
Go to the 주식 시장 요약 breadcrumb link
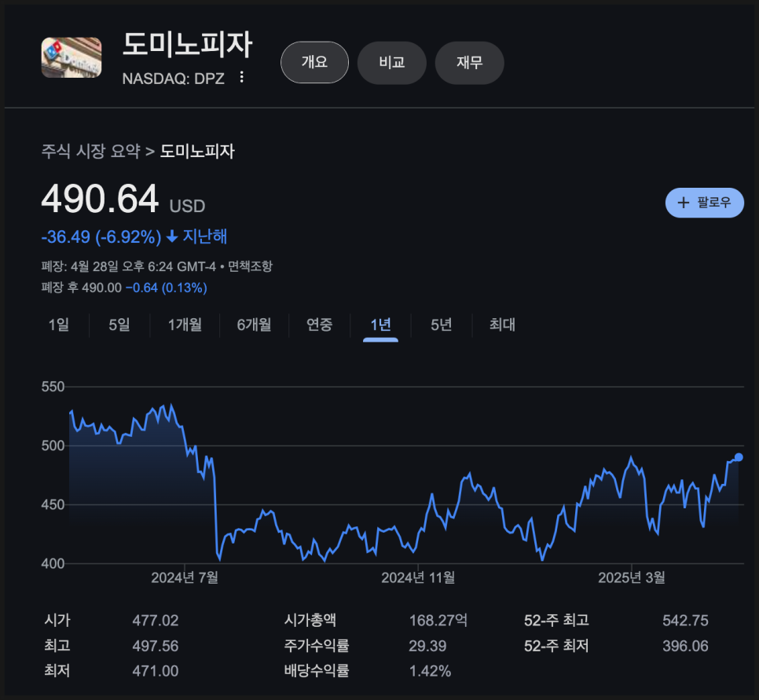(x=90, y=151)
